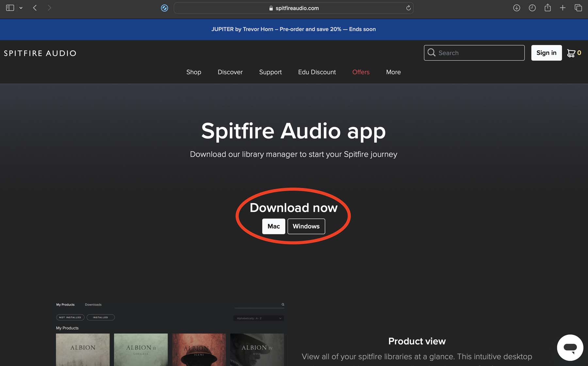
Task: Open the Support menu
Action: click(270, 72)
